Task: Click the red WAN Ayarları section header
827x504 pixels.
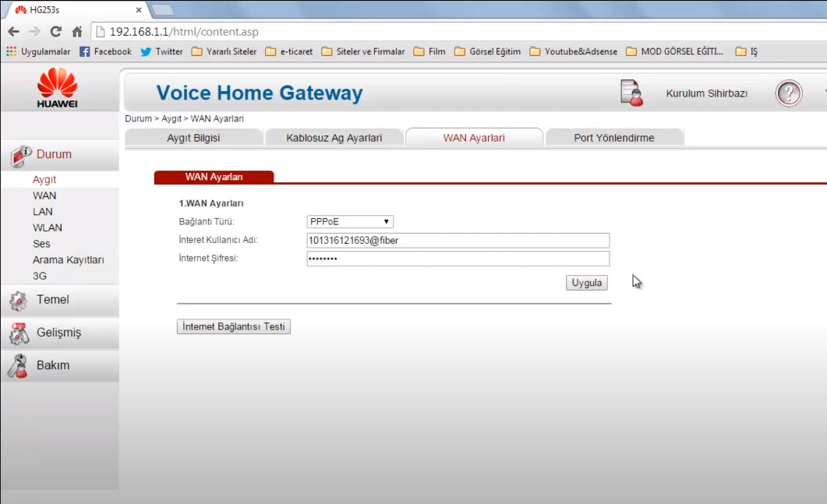Action: [214, 177]
